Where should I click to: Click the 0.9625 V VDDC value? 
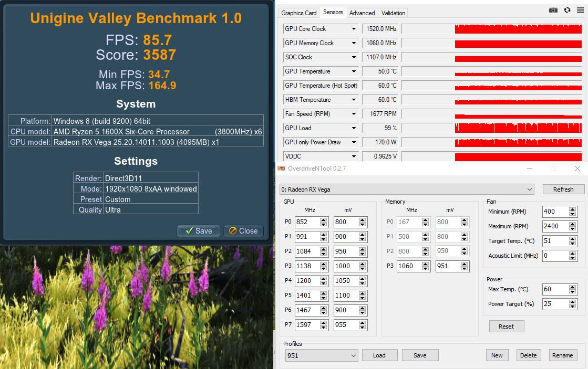click(x=381, y=156)
